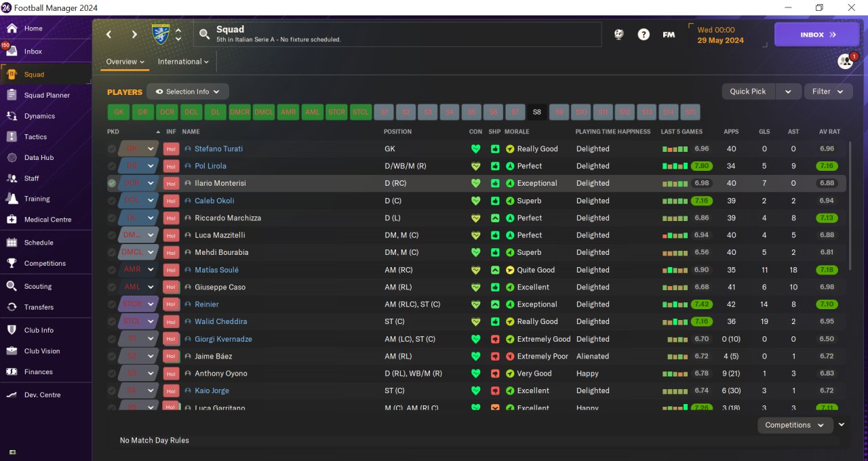
Task: Click the Frosinone club badge
Action: coord(161,35)
